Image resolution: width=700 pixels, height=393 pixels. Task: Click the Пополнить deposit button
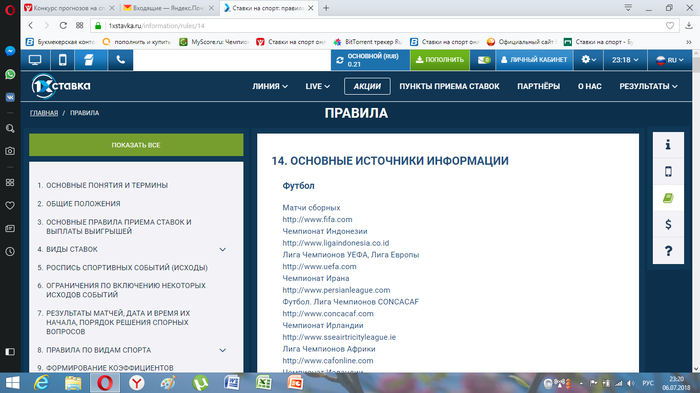coord(440,60)
